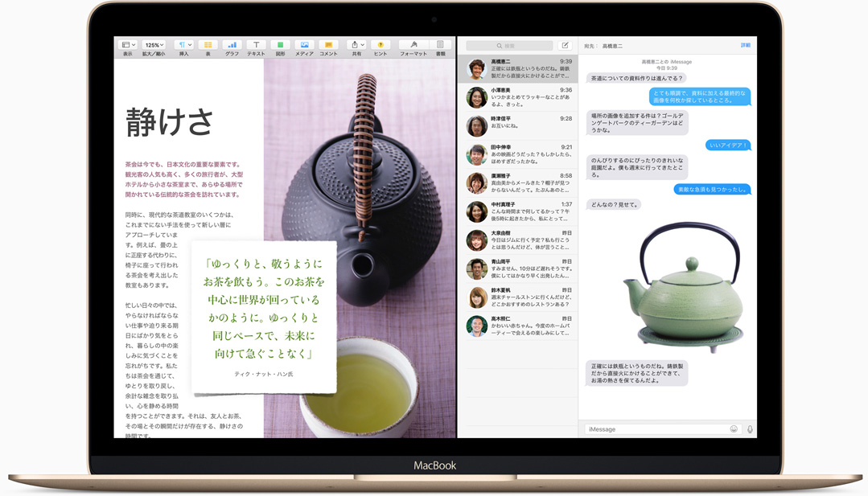This screenshot has width=868, height=496.
Task: Select the 廣瀬雅子 conversation at 8:58
Action: tap(518, 183)
